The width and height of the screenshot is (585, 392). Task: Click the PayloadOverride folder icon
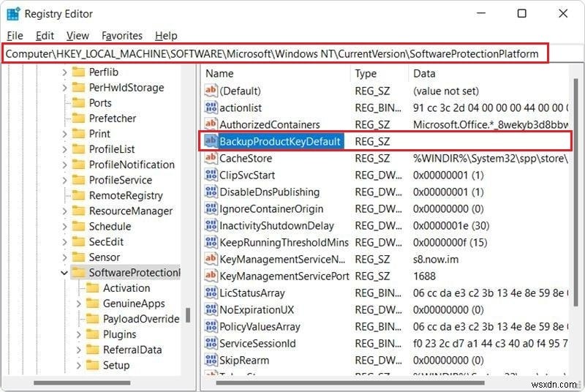pyautogui.click(x=93, y=319)
